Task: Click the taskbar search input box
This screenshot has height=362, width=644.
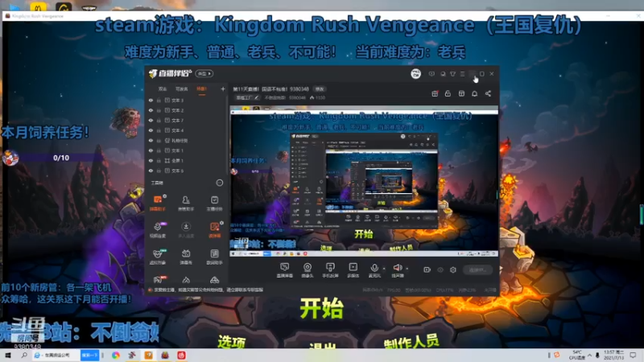Action: coord(56,355)
